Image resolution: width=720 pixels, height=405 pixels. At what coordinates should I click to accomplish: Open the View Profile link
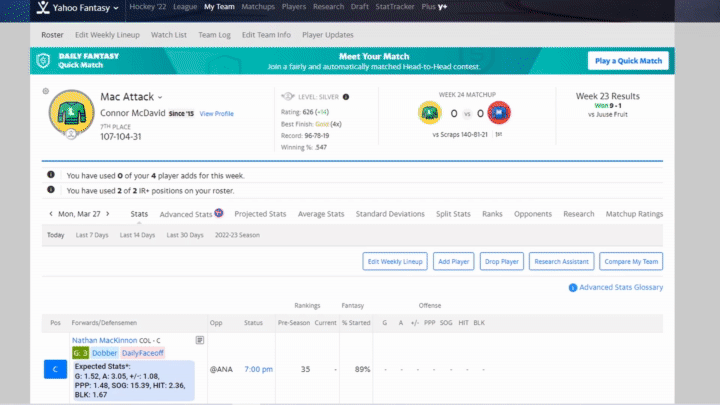point(217,113)
